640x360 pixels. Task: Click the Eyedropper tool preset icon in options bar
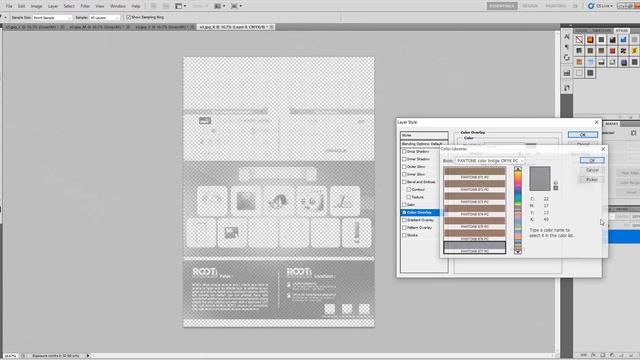(x=1, y=18)
